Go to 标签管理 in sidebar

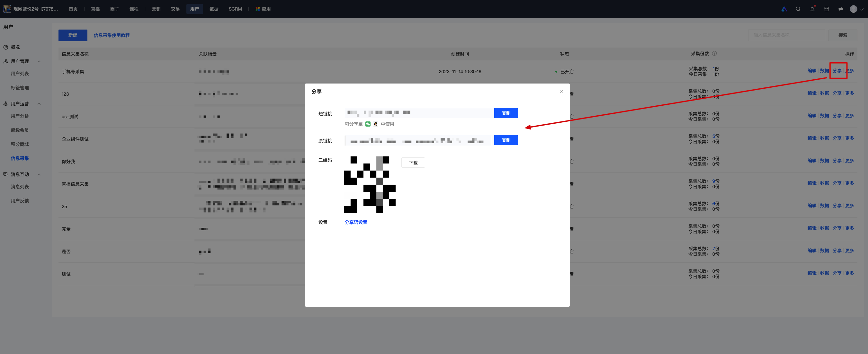[x=20, y=88]
